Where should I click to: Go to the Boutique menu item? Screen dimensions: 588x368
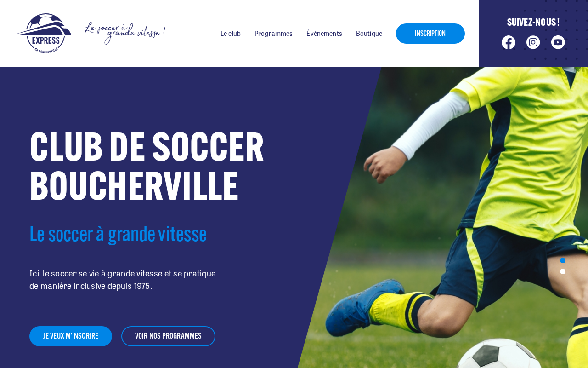(369, 34)
